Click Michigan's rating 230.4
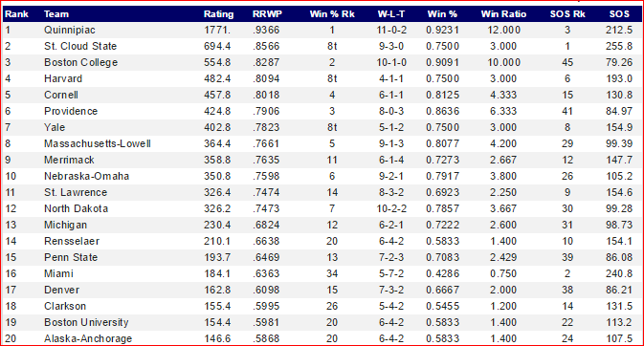 (x=217, y=225)
